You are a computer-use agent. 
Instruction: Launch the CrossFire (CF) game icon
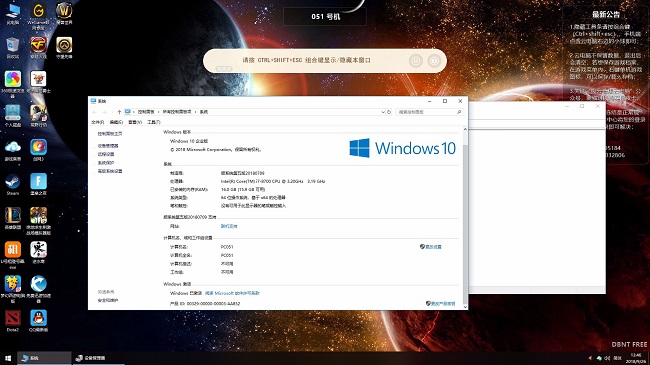[38, 48]
